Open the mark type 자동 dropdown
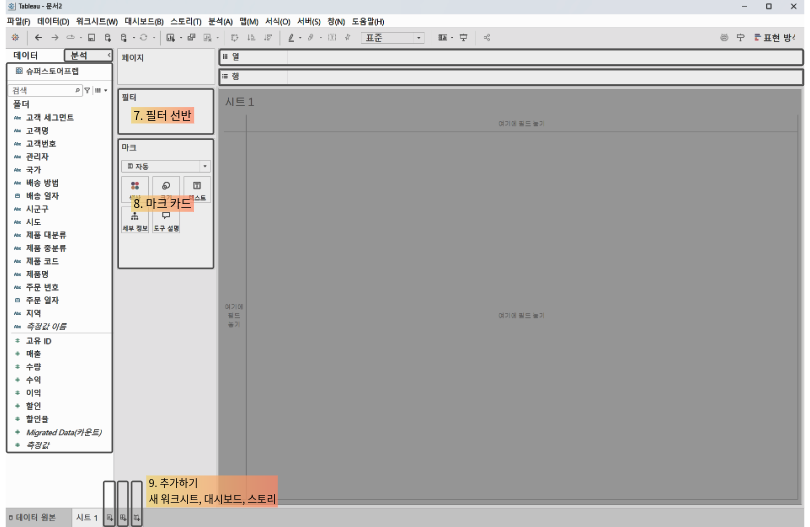Viewport: 810px width, 527px height. click(165, 166)
